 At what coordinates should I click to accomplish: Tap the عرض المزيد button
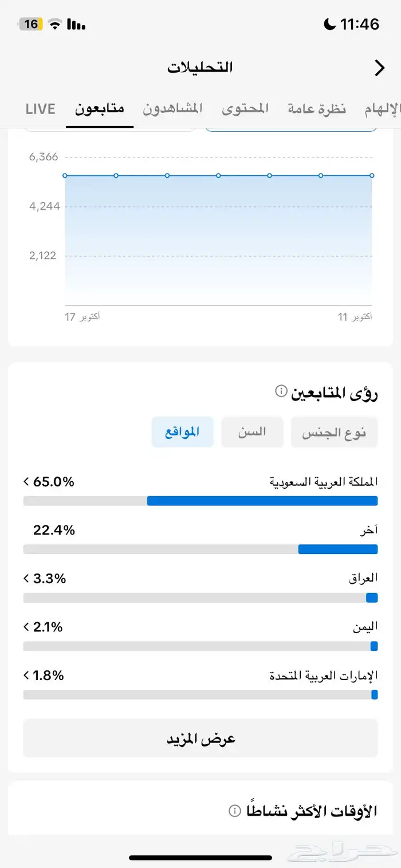coord(200,739)
